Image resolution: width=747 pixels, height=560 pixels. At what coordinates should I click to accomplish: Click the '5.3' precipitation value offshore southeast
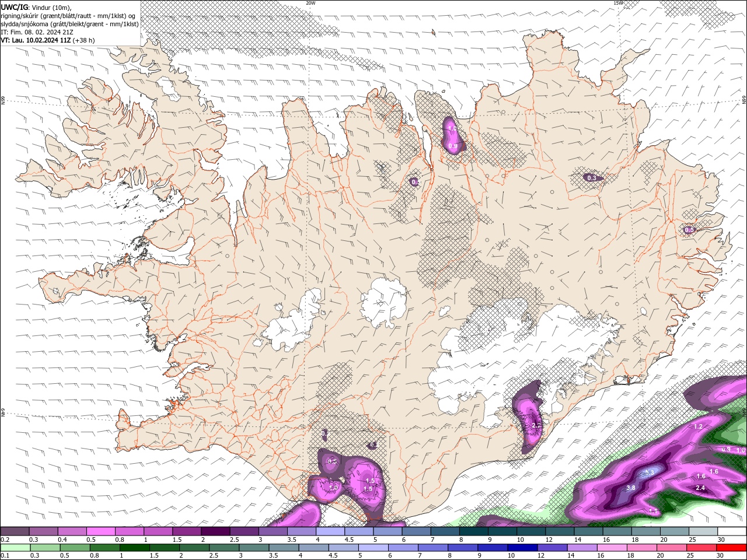tap(650, 473)
